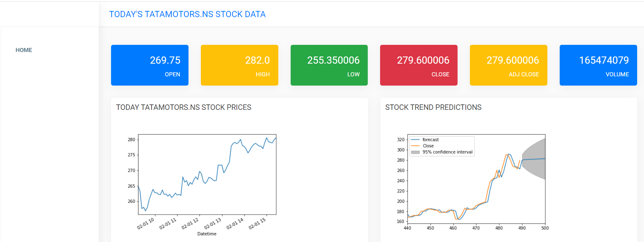Select the blue VOLUME 165474079 card
644x242 pixels.
coord(598,65)
